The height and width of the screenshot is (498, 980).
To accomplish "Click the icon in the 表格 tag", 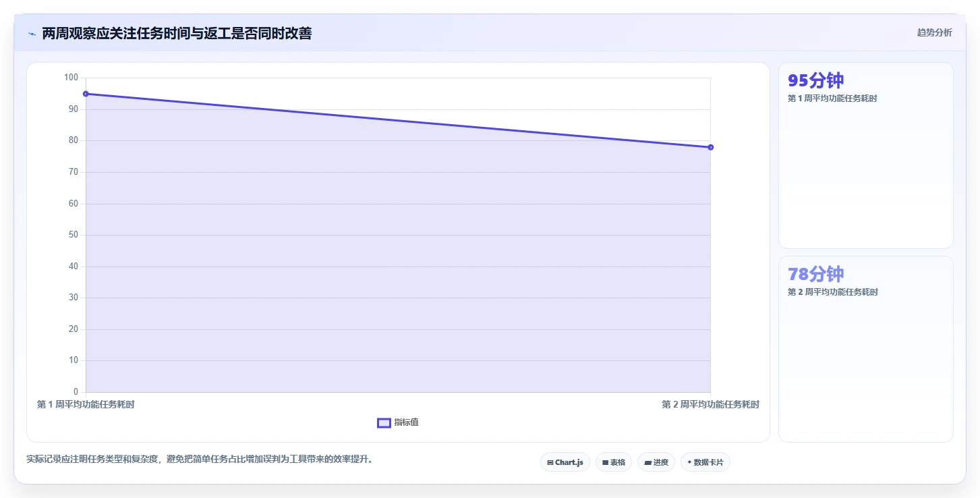I will [x=605, y=462].
